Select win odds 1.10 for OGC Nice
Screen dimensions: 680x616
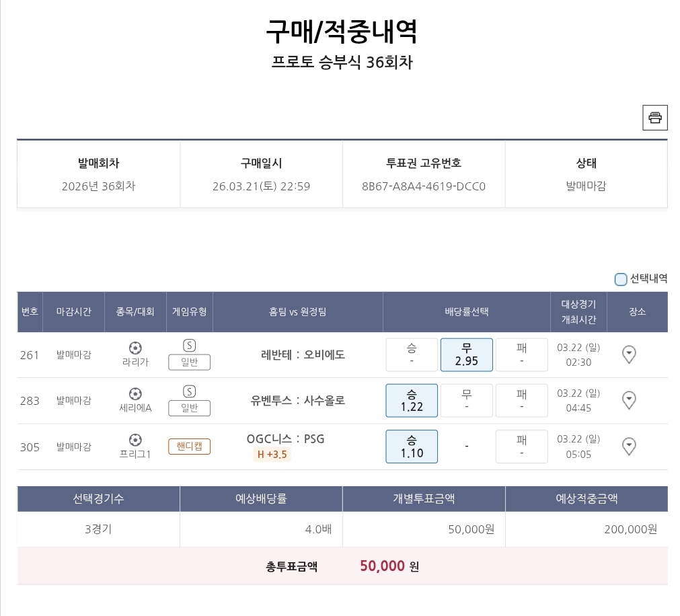pos(412,447)
